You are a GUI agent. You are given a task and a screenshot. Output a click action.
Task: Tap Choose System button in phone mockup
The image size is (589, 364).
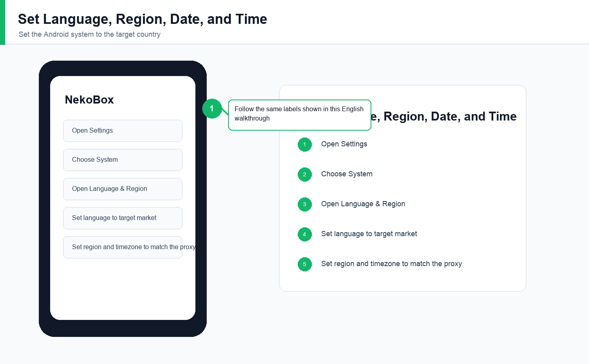(x=123, y=160)
